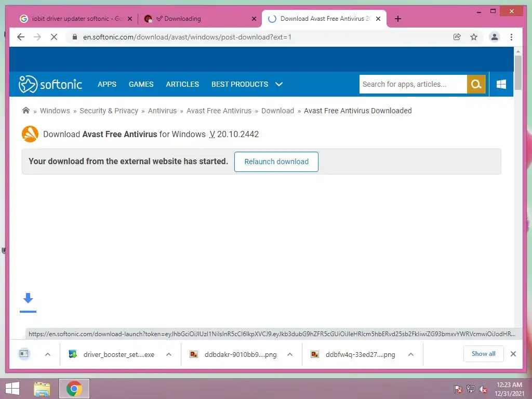
Task: Click Show all downloads button
Action: coord(484,354)
